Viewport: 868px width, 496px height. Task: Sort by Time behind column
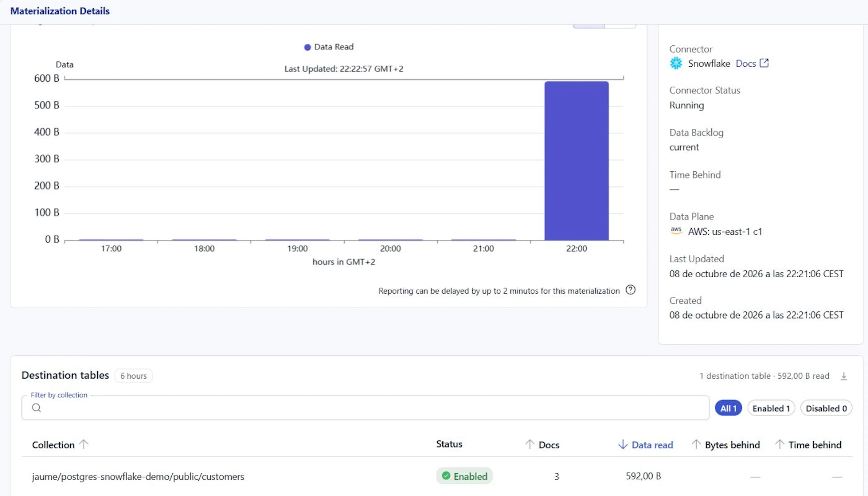779,444
